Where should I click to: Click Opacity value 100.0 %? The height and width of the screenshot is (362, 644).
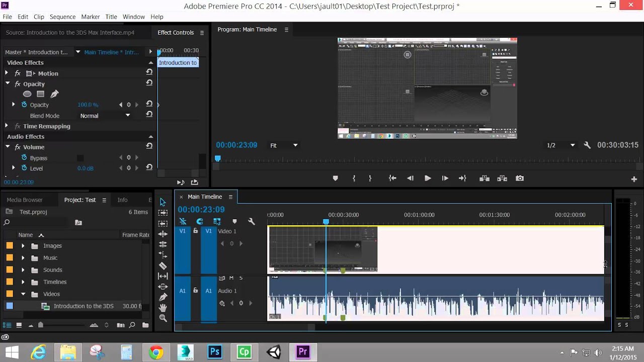tap(88, 105)
